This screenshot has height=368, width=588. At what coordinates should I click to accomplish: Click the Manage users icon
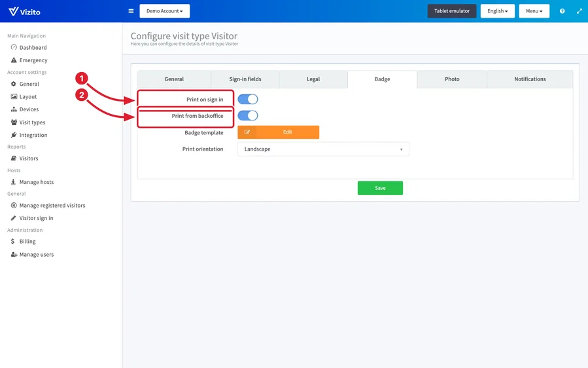pos(14,254)
